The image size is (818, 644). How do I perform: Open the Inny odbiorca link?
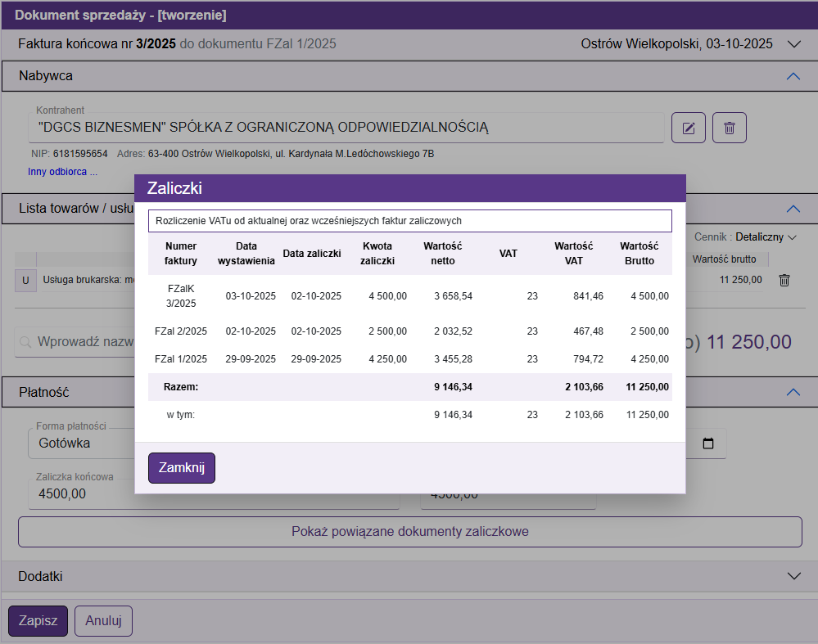[62, 172]
